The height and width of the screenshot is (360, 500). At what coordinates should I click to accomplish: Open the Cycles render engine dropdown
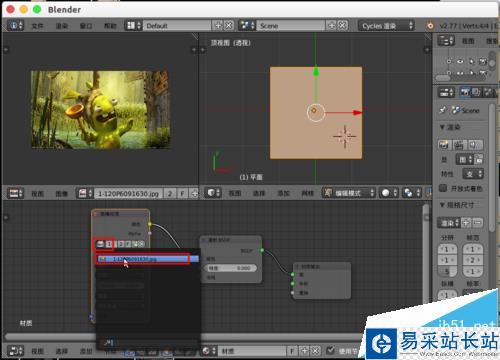click(x=386, y=26)
